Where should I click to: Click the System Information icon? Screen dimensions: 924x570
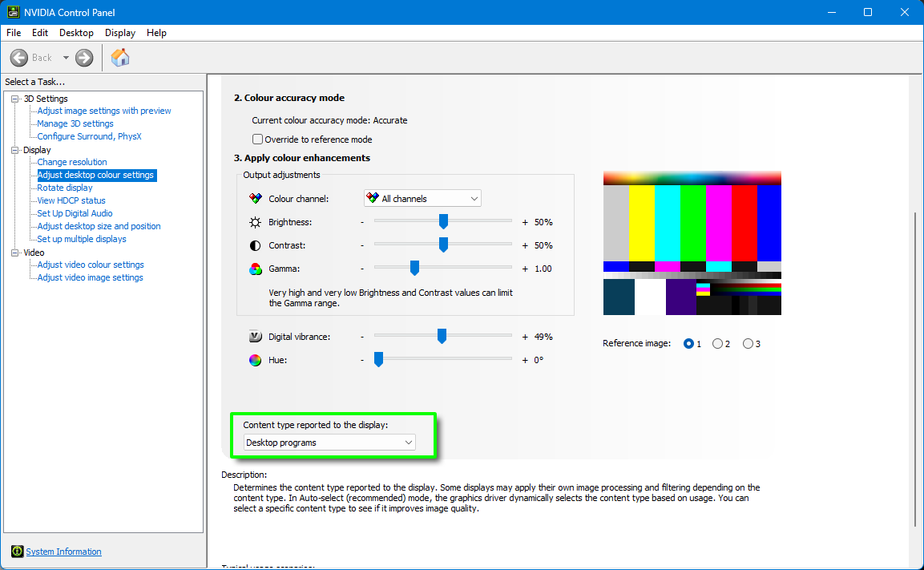[17, 552]
